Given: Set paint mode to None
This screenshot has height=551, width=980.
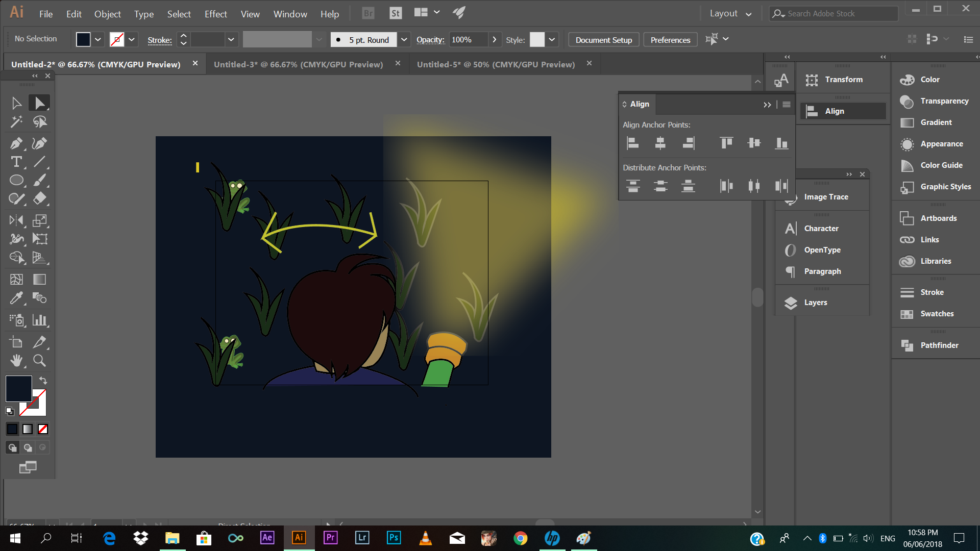Looking at the screenshot, I should pos(43,429).
